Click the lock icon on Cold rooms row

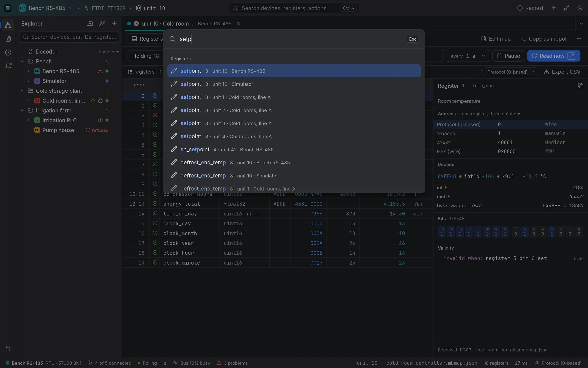(100, 101)
